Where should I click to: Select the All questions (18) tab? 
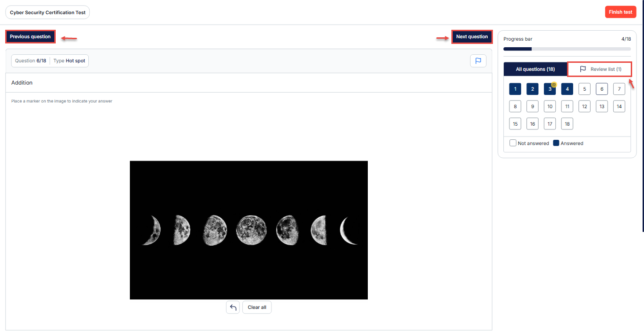535,69
